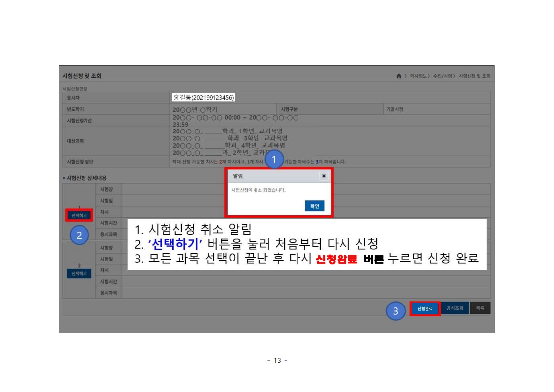Click the 시험신청기간 row label
This screenshot has height=392, width=554.
point(80,121)
